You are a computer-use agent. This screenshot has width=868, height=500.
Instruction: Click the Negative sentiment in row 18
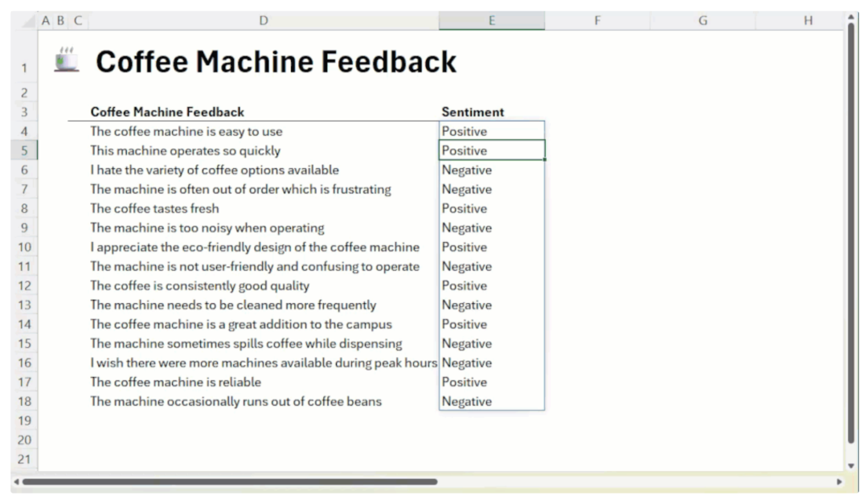492,401
